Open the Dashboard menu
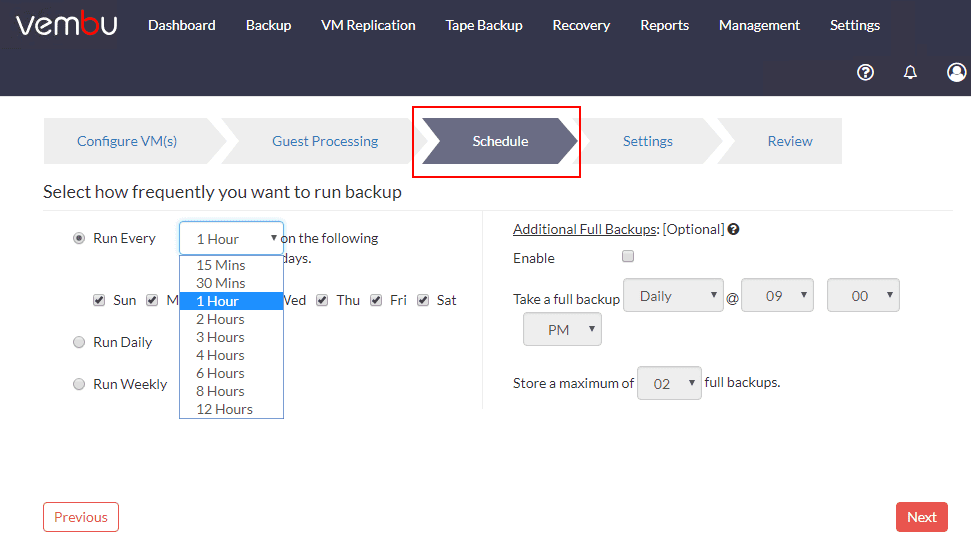The width and height of the screenshot is (971, 534). click(x=181, y=25)
